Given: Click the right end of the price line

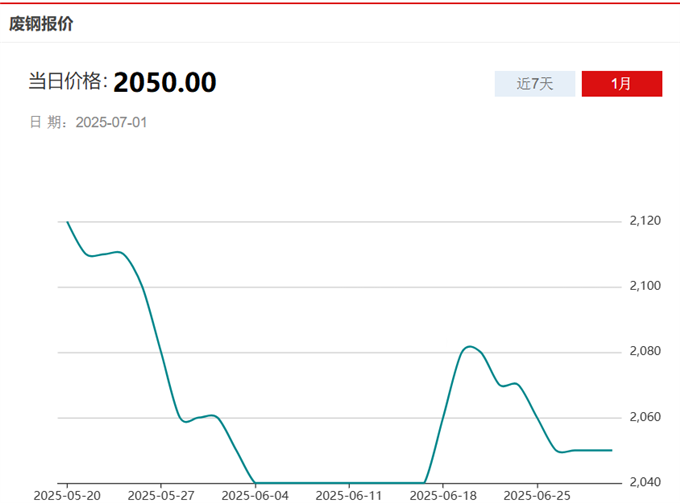Looking at the screenshot, I should point(611,450).
